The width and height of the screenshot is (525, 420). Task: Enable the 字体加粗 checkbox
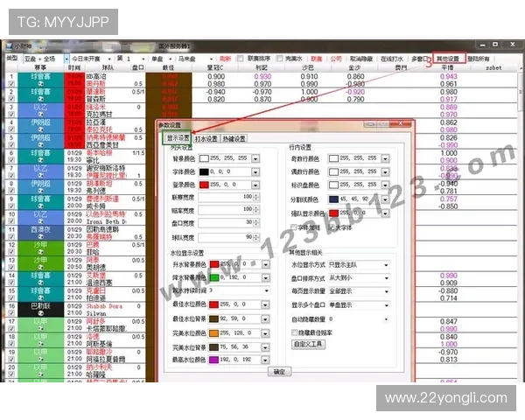point(294,226)
